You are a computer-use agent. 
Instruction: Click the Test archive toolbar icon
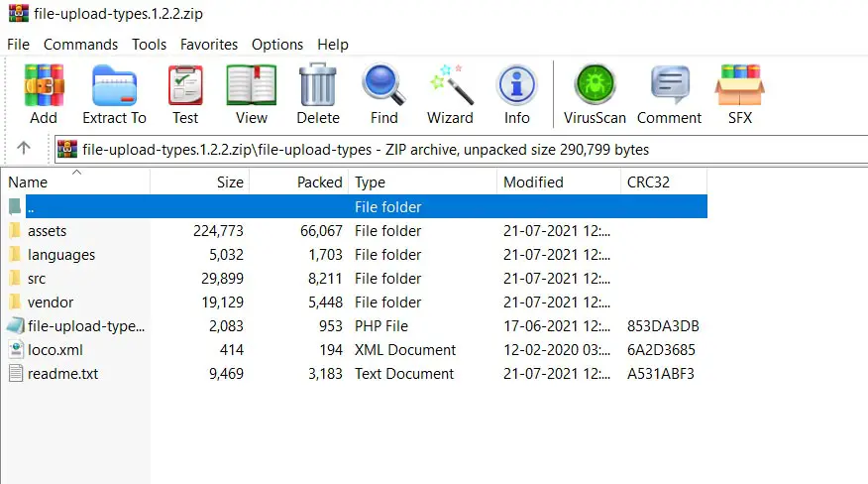click(185, 85)
